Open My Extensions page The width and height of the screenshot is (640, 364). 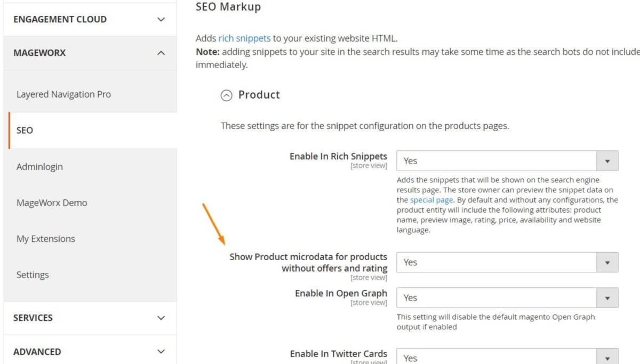pos(46,239)
